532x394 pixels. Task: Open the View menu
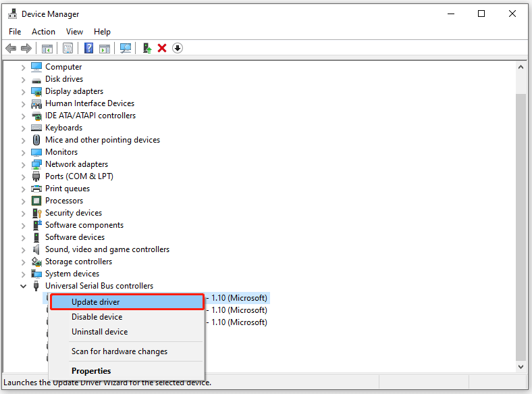(x=74, y=32)
